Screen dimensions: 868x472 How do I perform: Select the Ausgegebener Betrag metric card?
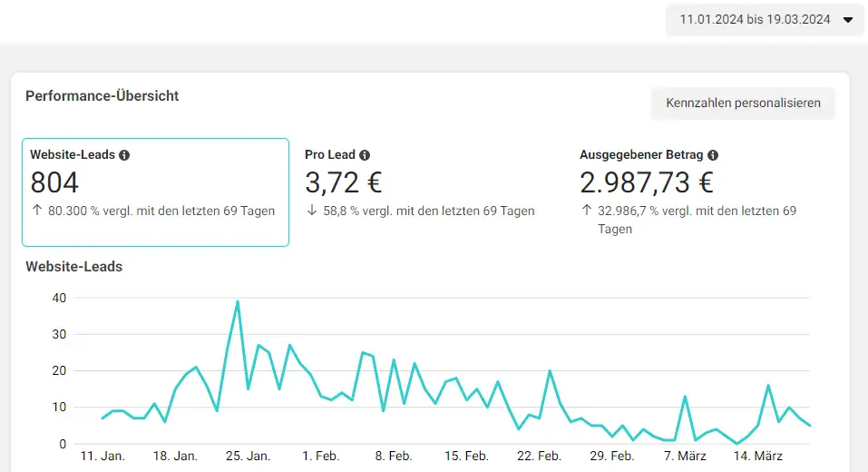[x=705, y=192]
